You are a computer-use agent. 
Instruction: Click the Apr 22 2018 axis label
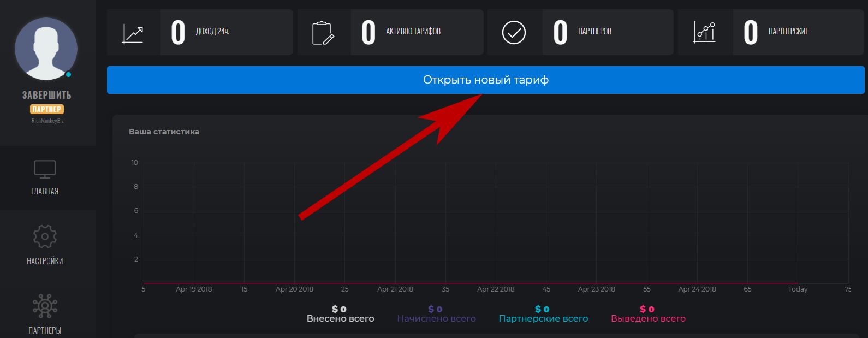point(496,289)
